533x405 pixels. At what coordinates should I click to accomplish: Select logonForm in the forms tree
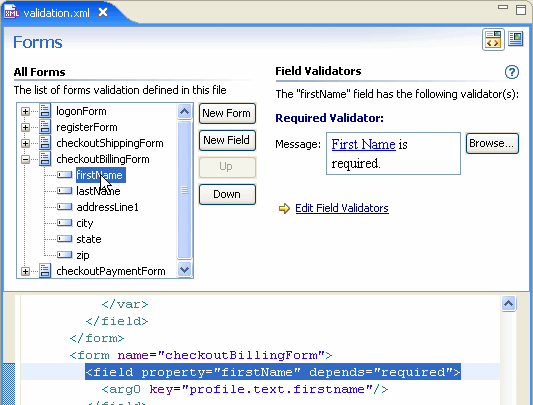click(x=81, y=111)
